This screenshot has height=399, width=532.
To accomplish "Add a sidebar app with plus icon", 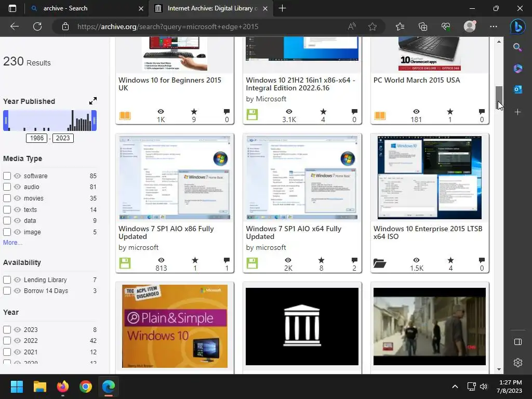I will (517, 112).
